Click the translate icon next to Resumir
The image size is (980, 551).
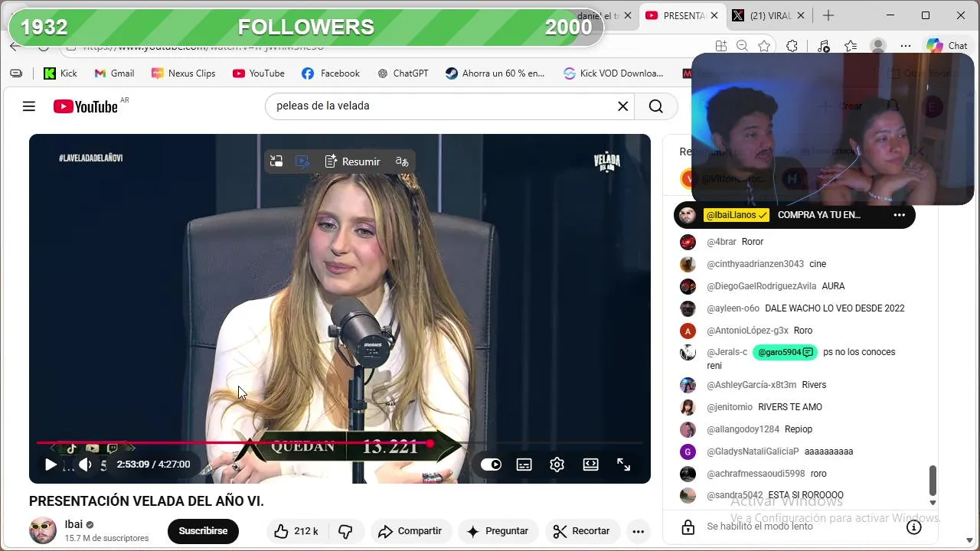click(x=402, y=161)
